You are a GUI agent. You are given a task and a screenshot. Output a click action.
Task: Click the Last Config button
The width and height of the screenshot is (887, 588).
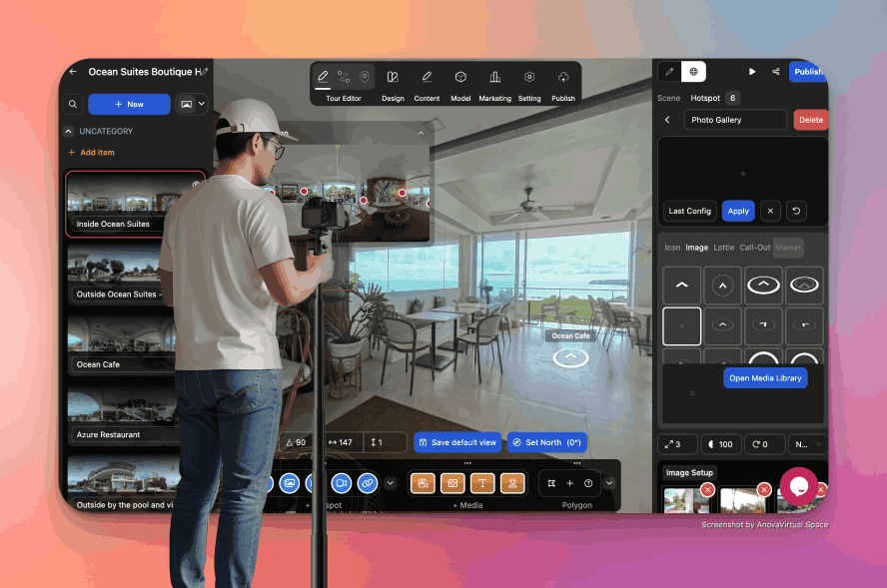pos(689,211)
